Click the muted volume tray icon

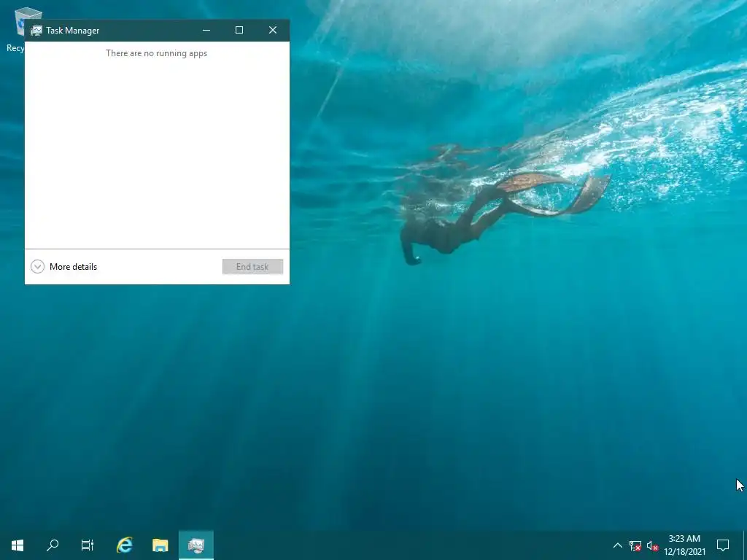[x=652, y=545]
